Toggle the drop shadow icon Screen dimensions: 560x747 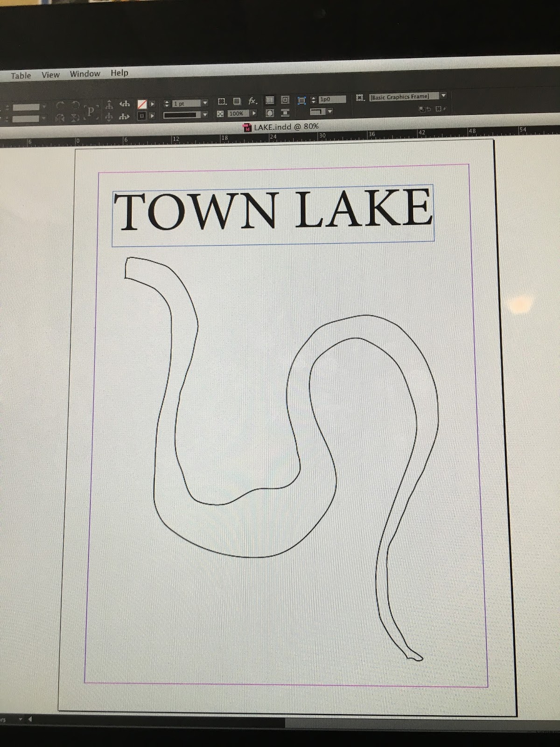[x=237, y=101]
